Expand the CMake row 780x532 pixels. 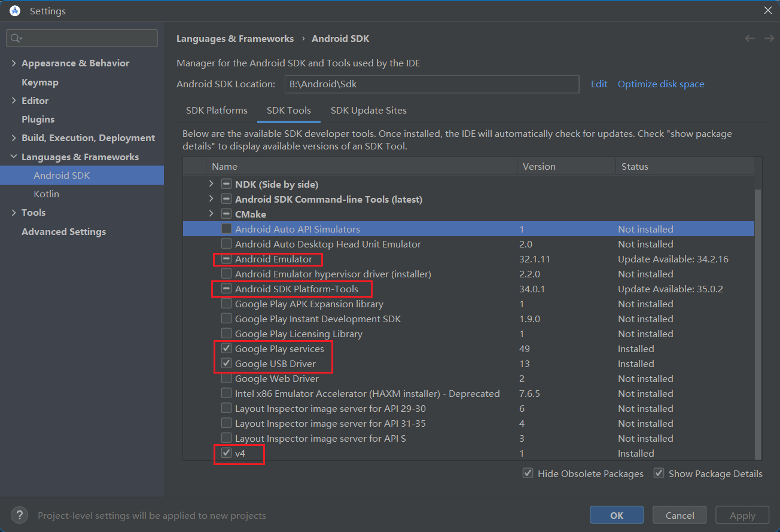point(211,214)
